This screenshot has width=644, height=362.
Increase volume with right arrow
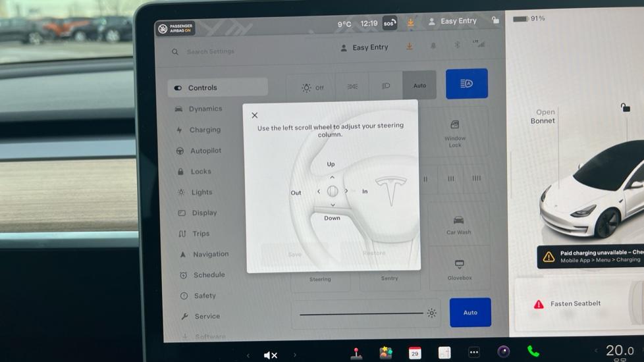[x=294, y=355]
